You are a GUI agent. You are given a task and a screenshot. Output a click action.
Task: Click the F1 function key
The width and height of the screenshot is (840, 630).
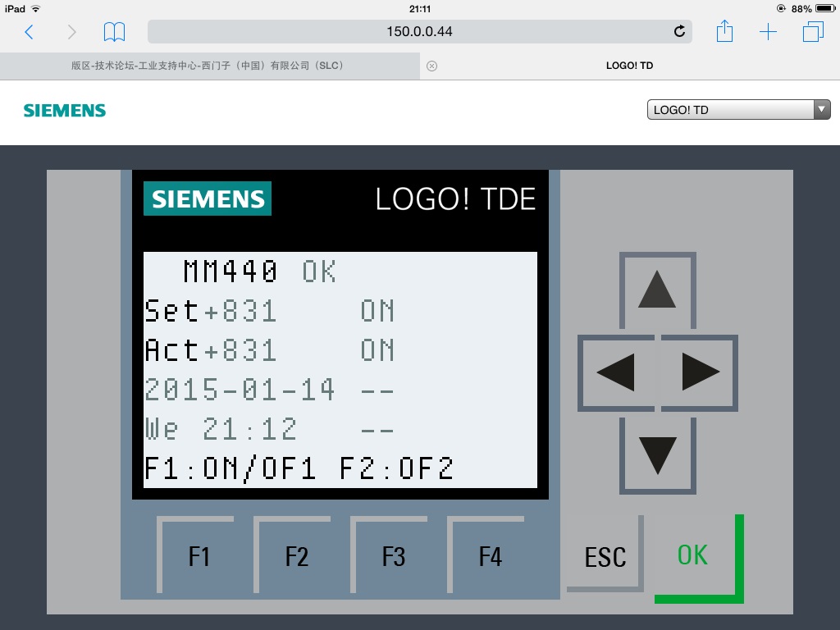[x=196, y=555]
